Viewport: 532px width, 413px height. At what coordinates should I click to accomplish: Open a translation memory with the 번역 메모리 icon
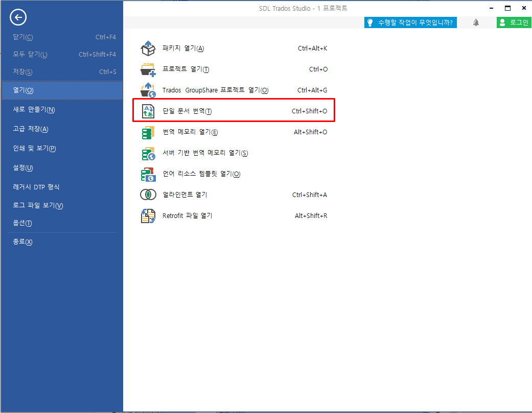coord(148,132)
